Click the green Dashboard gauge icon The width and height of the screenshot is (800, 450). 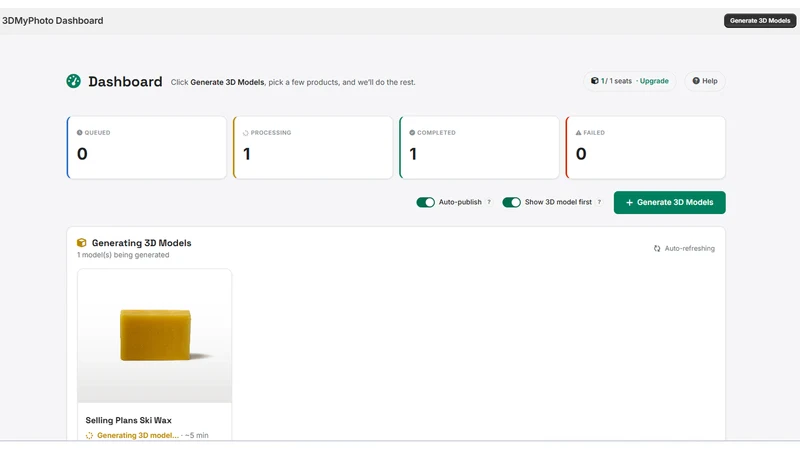[73, 81]
